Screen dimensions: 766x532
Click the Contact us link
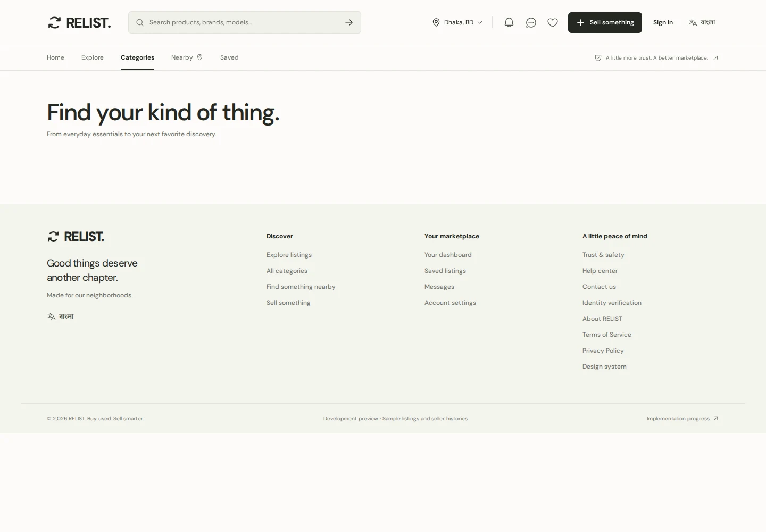point(599,287)
